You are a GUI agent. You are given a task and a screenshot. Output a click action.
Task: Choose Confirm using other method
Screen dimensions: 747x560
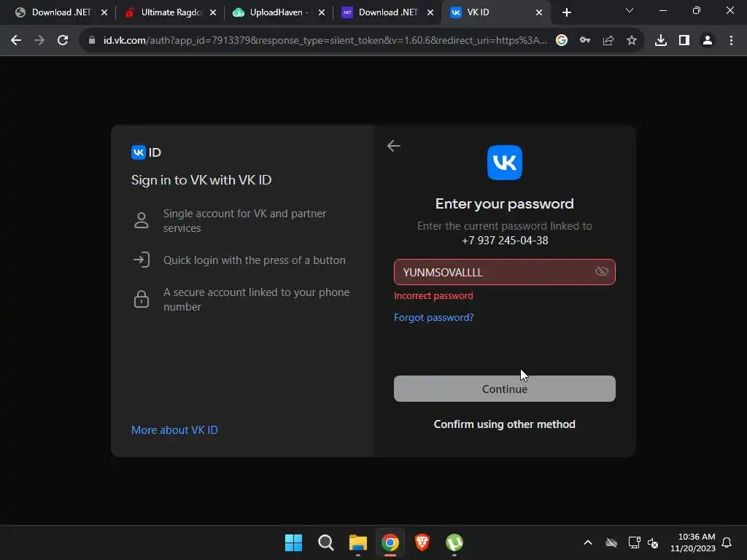tap(505, 424)
